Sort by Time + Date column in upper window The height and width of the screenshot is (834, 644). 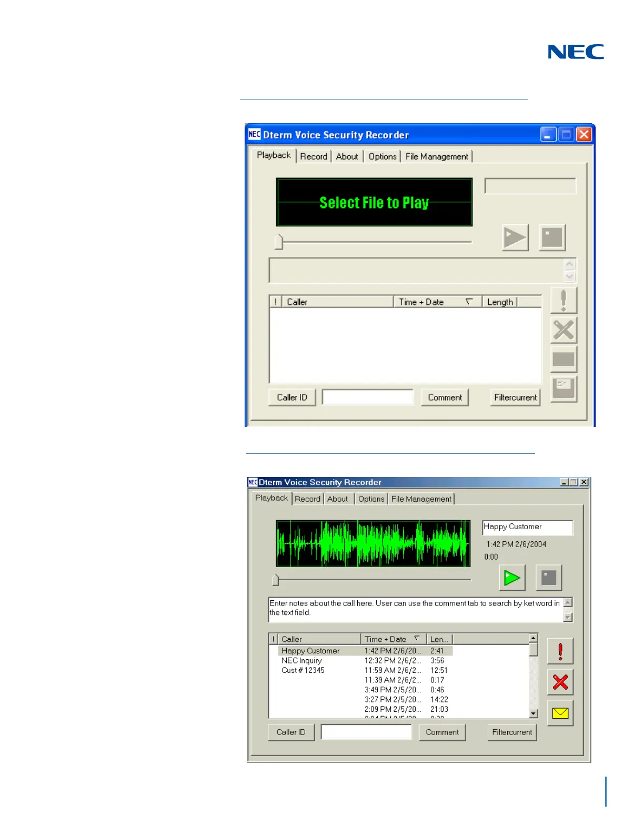[437, 302]
